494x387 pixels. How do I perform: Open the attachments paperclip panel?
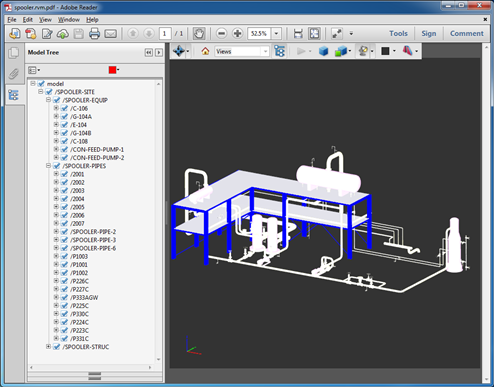coord(14,74)
